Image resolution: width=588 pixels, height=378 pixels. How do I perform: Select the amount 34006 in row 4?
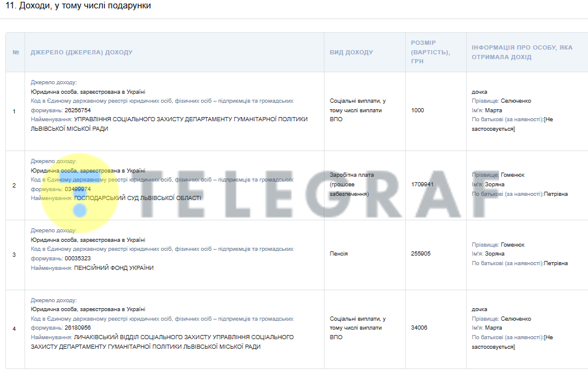(x=419, y=328)
